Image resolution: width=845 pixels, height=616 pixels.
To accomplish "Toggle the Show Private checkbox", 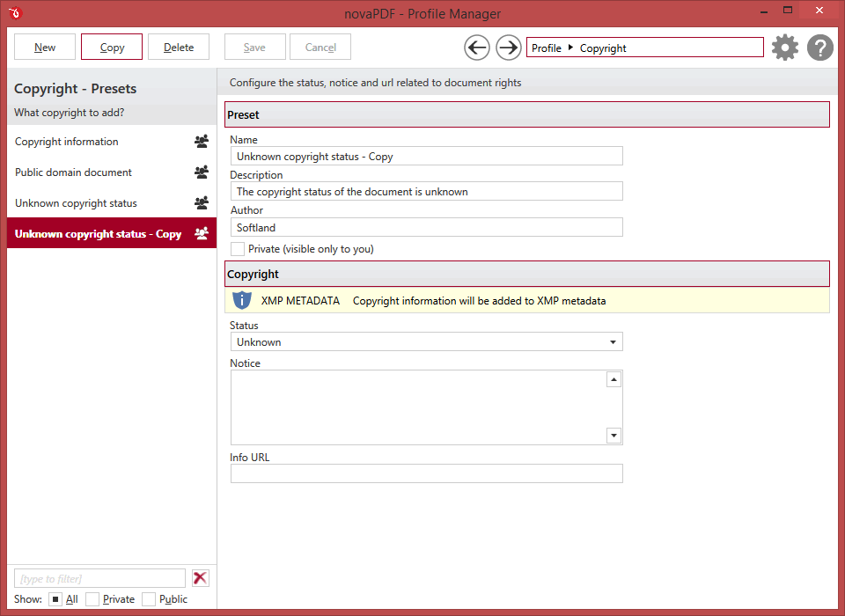I will pyautogui.click(x=92, y=599).
